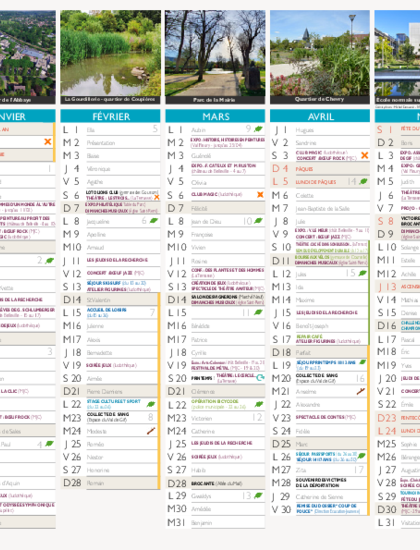Screen dimensions: 420x550
Task: Click Mars V 12 Conf. Des Plantes et des Hommes
Action: pos(228,273)
